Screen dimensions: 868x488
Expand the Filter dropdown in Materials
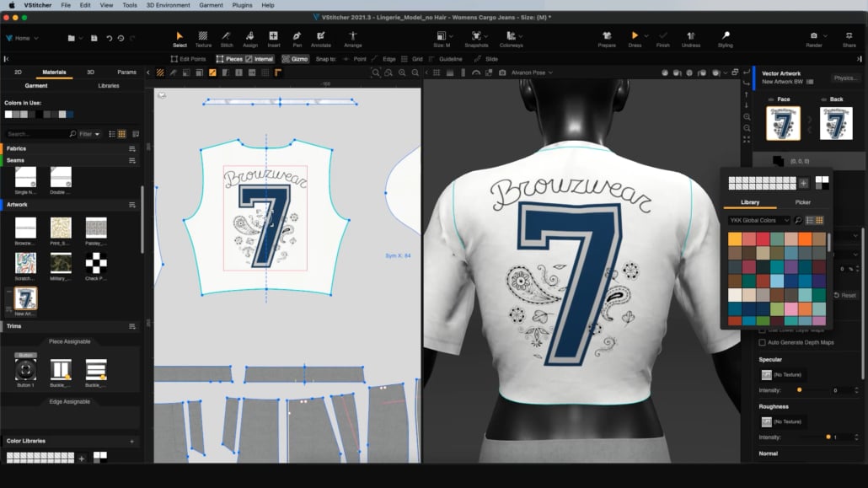tap(90, 134)
